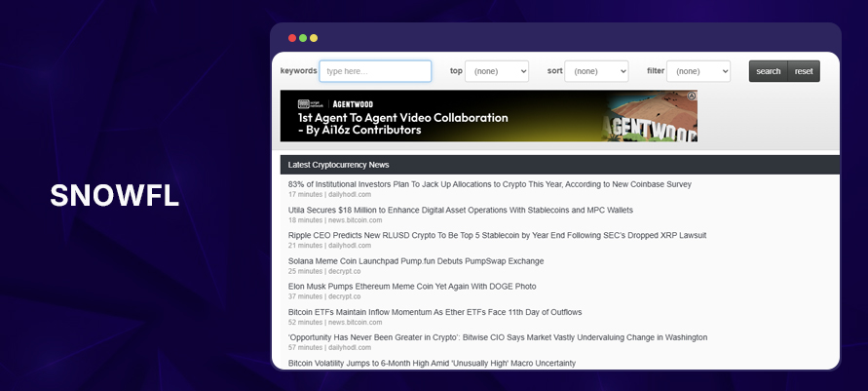868x391 pixels.
Task: Click the reset button
Action: (x=804, y=71)
